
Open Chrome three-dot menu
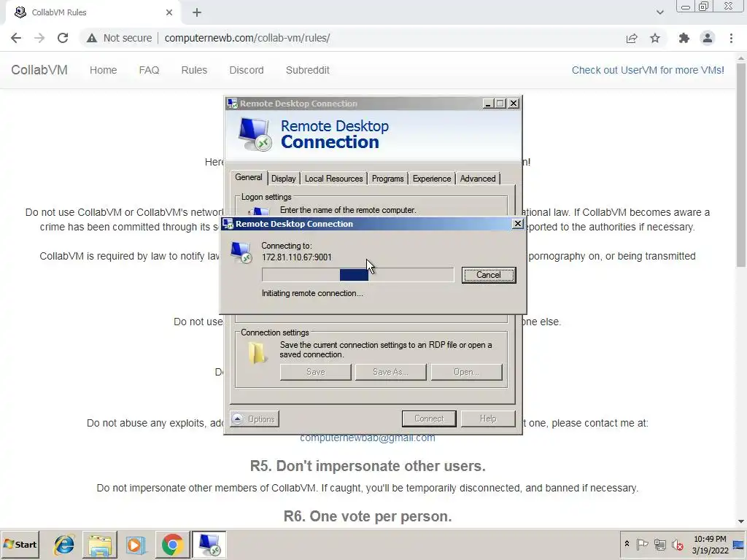tap(731, 38)
